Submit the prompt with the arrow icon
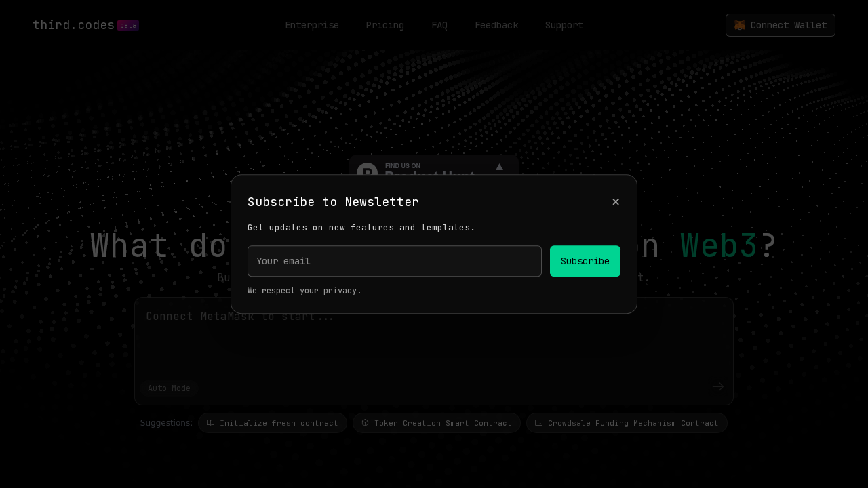 717,386
